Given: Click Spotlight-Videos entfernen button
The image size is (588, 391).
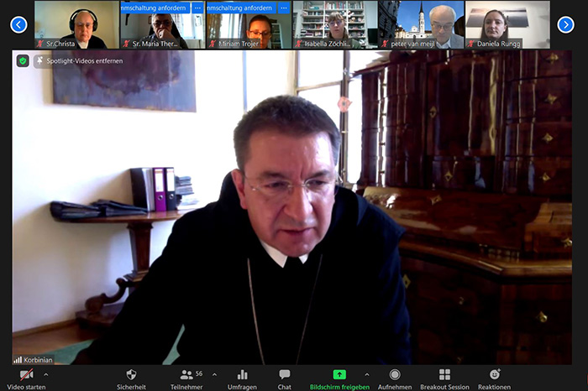Looking at the screenshot, I should (70, 61).
